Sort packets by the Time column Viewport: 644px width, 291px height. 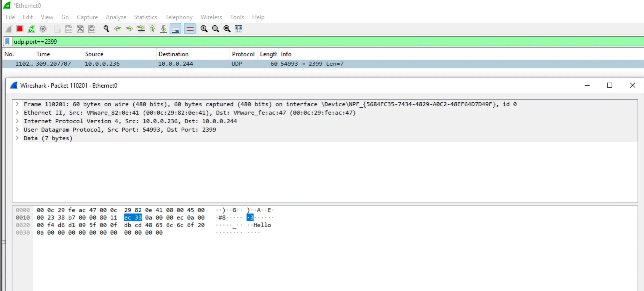click(x=58, y=54)
